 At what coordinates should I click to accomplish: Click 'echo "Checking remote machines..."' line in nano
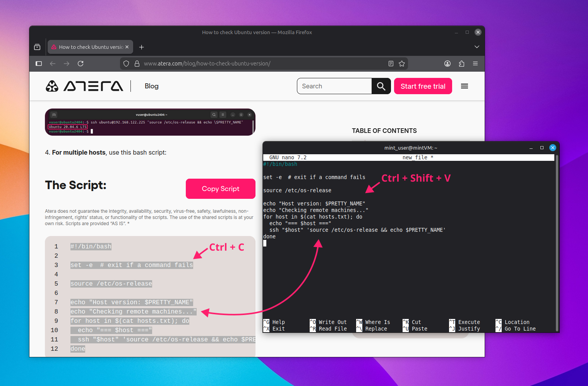point(316,210)
